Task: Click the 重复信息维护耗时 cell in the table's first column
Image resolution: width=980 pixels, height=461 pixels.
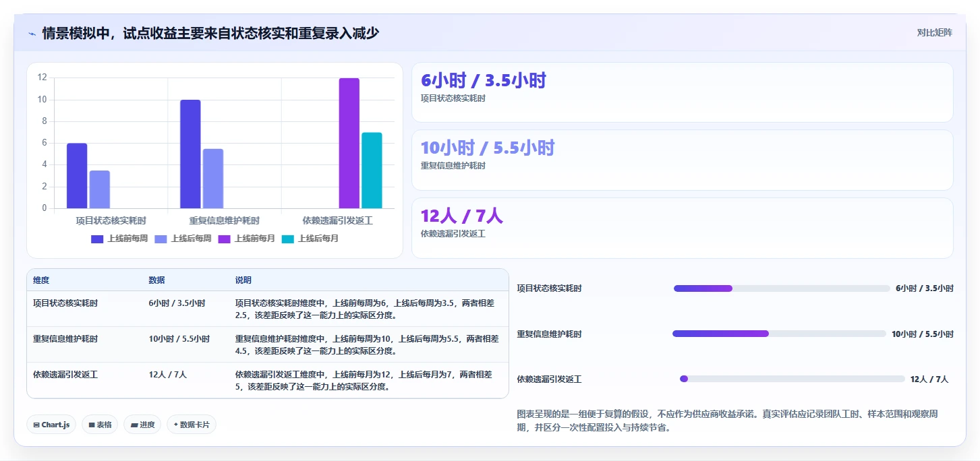Action: 65,339
